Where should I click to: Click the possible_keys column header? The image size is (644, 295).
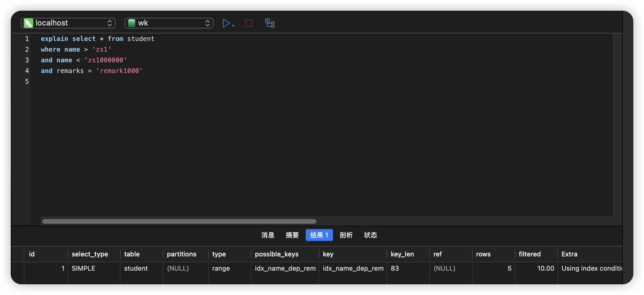tap(285, 254)
